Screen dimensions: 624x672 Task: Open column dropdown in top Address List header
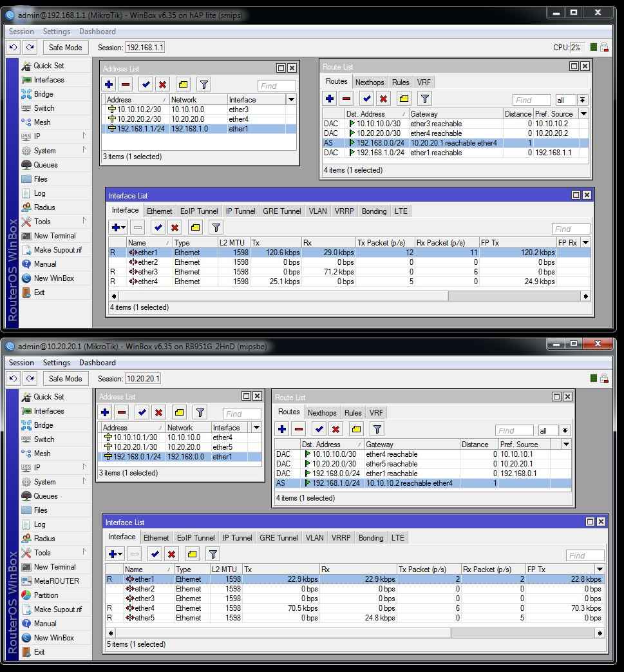[291, 99]
